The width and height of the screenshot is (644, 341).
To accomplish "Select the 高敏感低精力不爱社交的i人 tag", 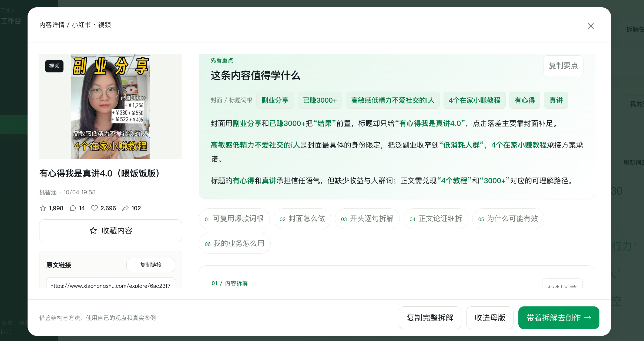I will 393,100.
